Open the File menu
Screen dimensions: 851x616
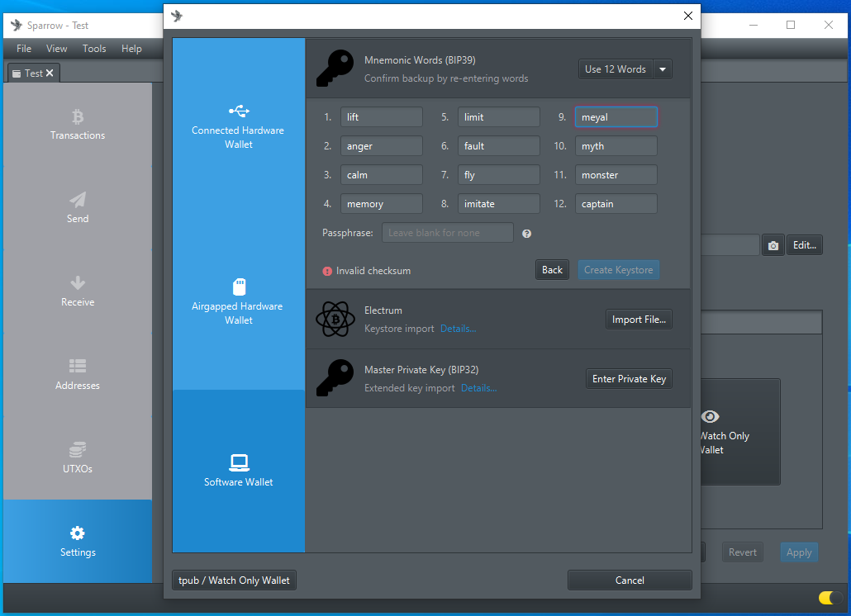click(x=24, y=49)
